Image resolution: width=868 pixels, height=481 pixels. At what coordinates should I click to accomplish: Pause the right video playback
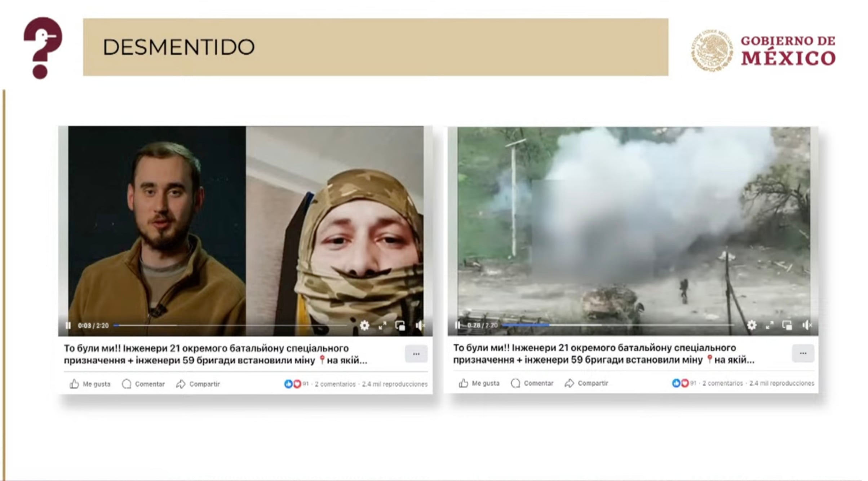coord(457,325)
